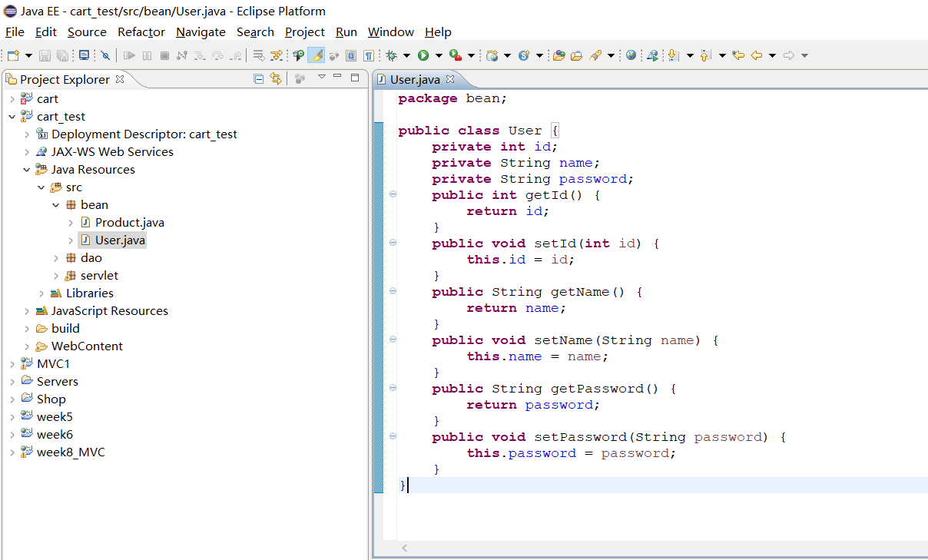Screen dimensions: 928x560
Task: Click the Open Task folder icon
Action: pyautogui.click(x=576, y=55)
